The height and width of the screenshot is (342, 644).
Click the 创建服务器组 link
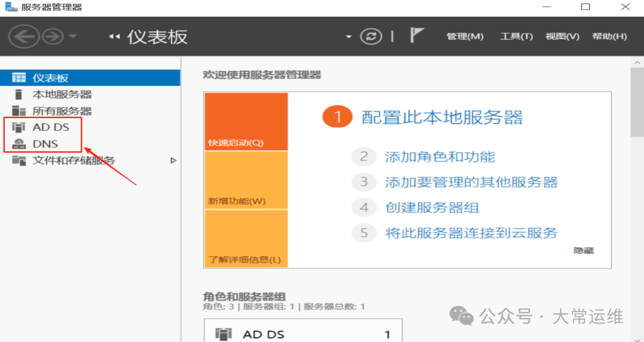[432, 208]
